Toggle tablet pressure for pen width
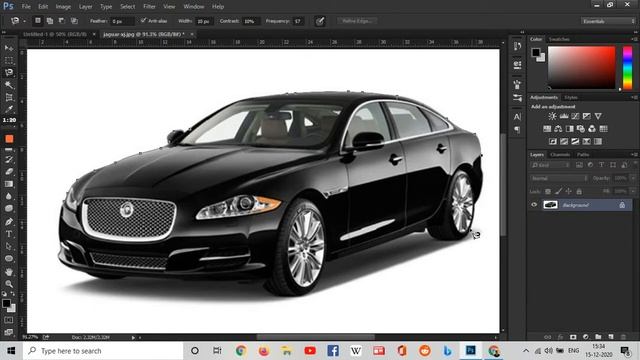 (x=320, y=21)
